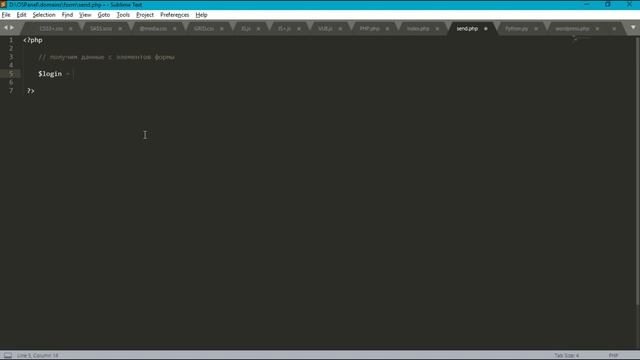The width and height of the screenshot is (640, 360).
Task: Click the Line 5, Column status text
Action: tap(38, 356)
